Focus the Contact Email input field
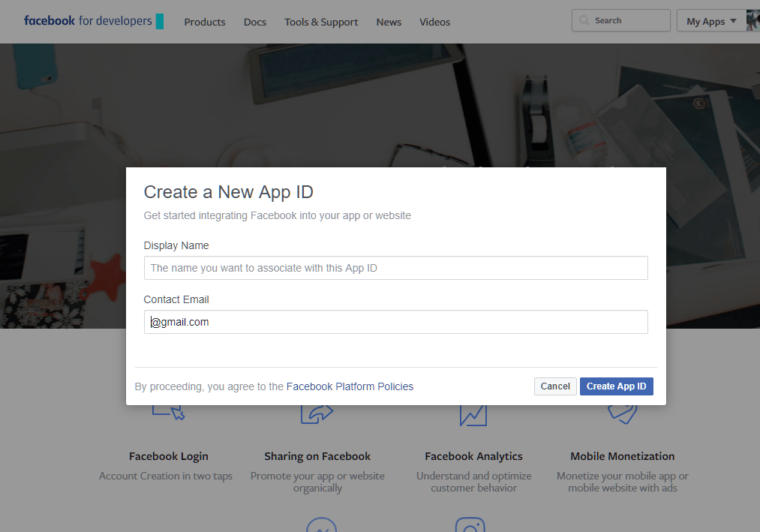The image size is (760, 532). point(395,322)
